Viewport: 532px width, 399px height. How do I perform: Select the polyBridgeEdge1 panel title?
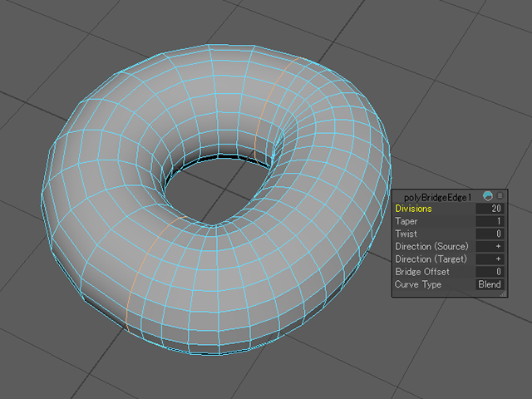[x=438, y=197]
